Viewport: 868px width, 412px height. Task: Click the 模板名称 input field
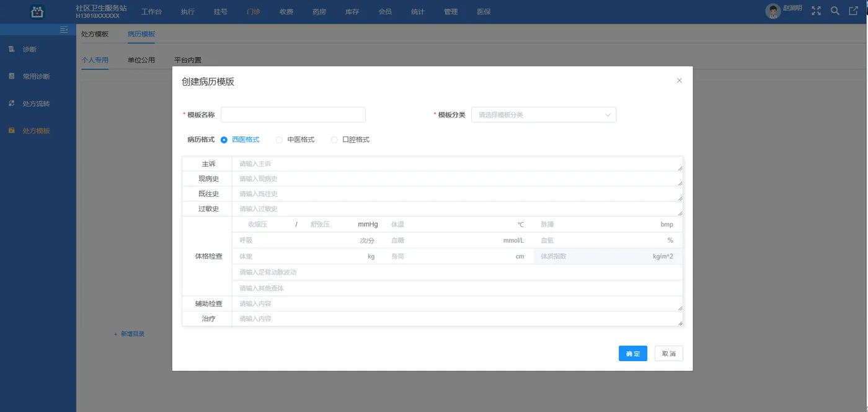[x=293, y=114]
